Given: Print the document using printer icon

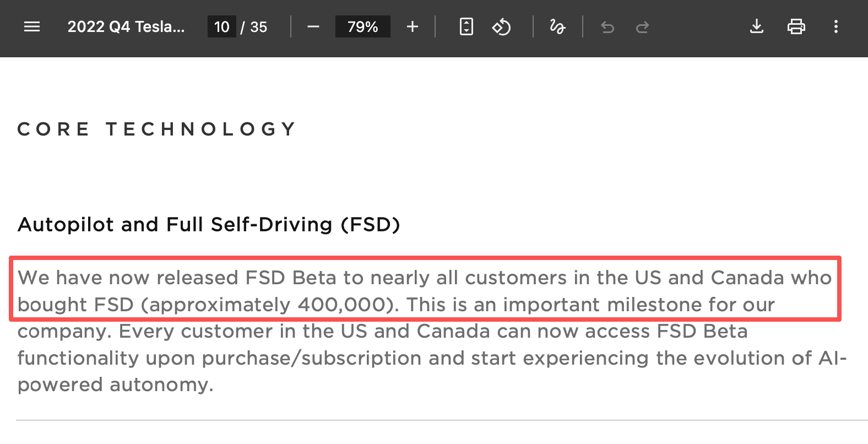Looking at the screenshot, I should point(796,26).
